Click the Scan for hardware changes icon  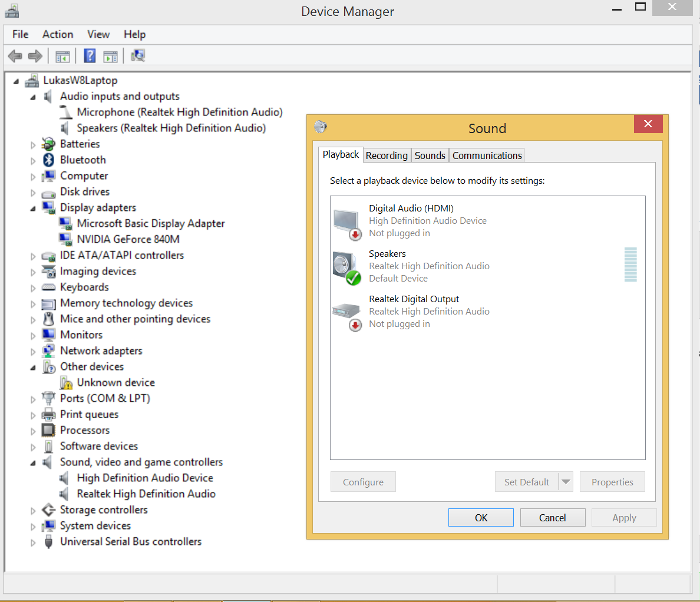[137, 56]
